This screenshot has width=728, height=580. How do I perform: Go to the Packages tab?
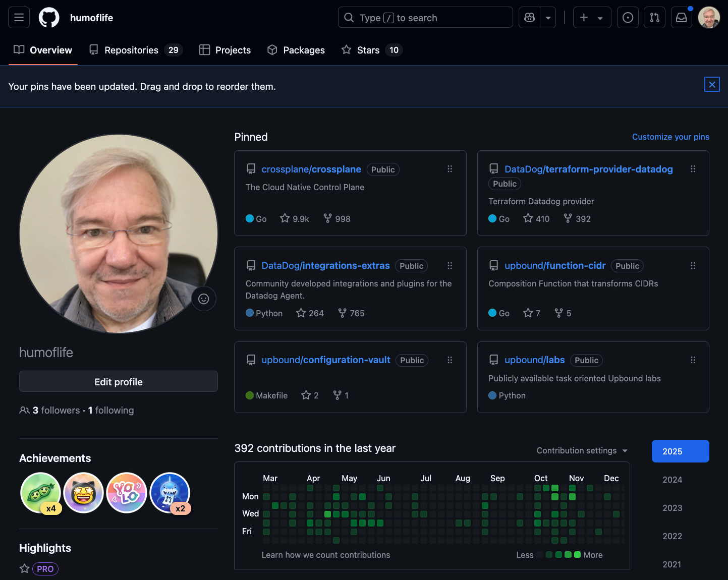(296, 50)
